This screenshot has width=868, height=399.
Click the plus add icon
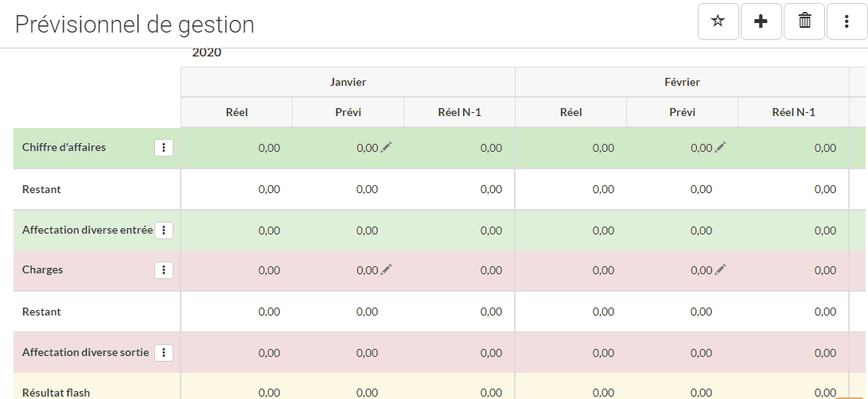[761, 21]
